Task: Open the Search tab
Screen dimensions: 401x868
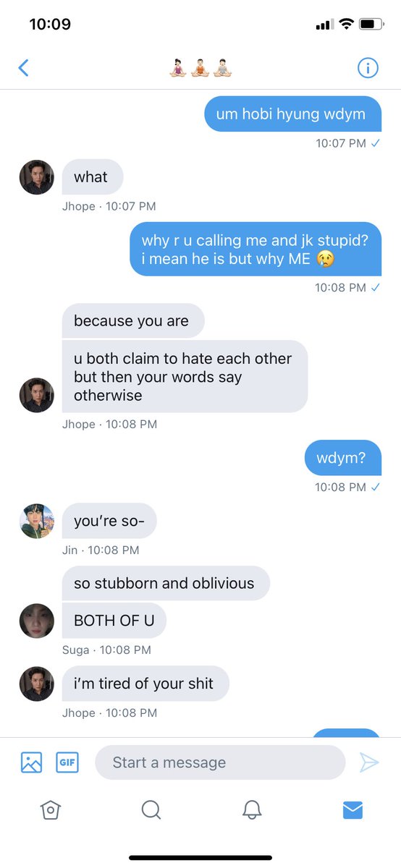Action: (151, 809)
